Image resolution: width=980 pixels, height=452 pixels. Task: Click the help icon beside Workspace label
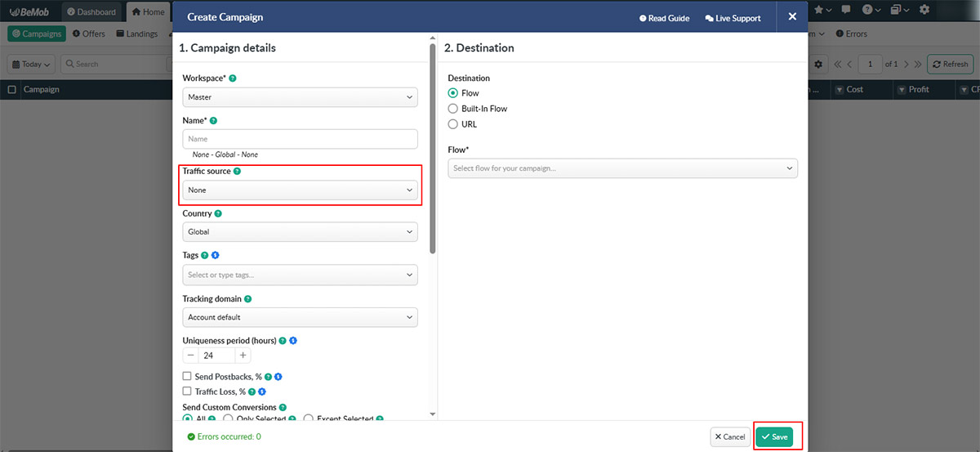point(233,78)
